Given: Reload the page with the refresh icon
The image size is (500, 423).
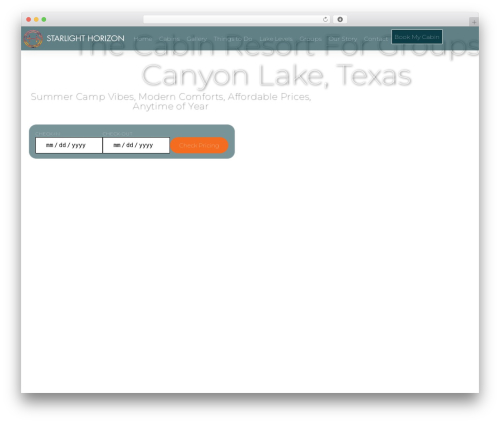Looking at the screenshot, I should [325, 20].
